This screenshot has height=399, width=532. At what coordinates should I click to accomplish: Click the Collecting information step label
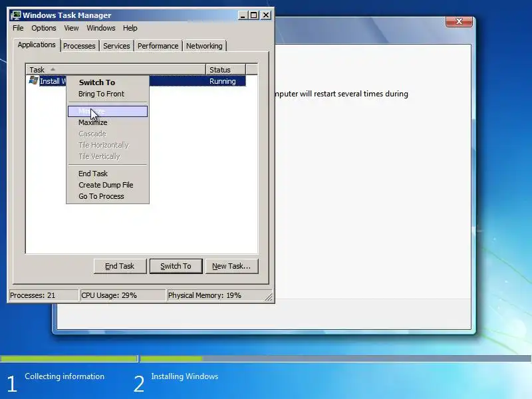point(65,376)
